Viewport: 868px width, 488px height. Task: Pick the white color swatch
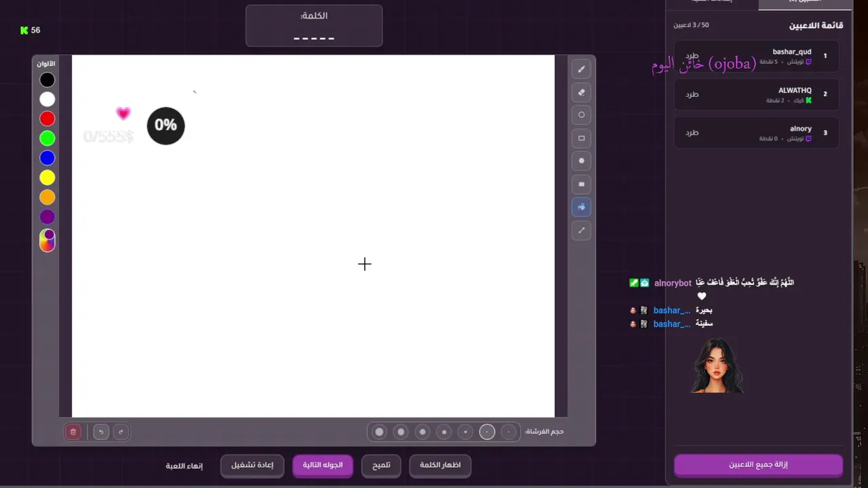47,100
